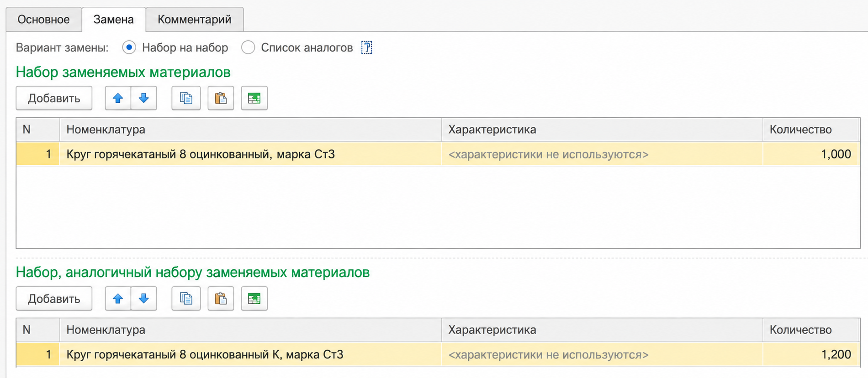Click N column header in analogous set table
Viewport: 868px width, 378px height.
(x=38, y=330)
